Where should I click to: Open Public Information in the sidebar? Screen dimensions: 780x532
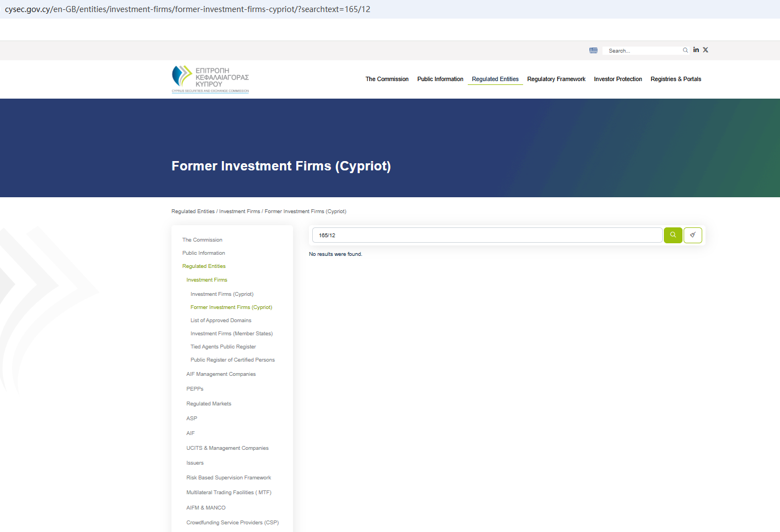[x=204, y=253]
